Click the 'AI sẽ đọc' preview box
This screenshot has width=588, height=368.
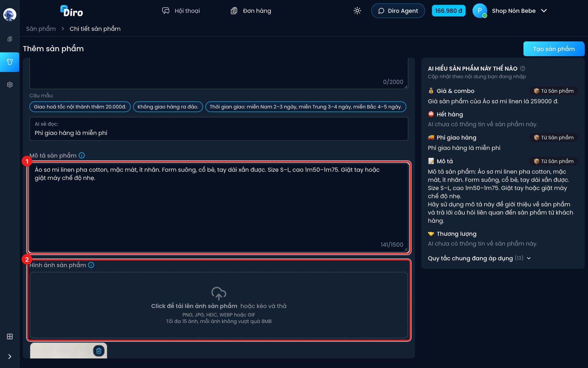219,129
